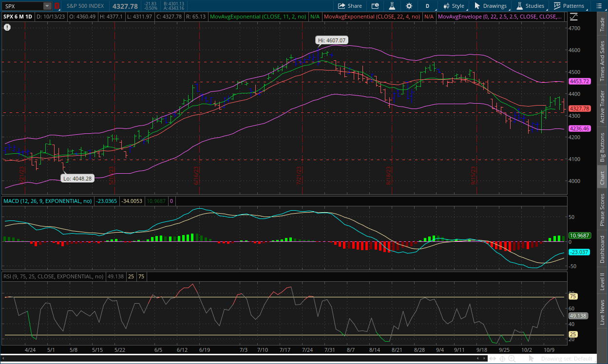
Task: Click the 7/21/23 expiration marker label
Action: [299, 176]
